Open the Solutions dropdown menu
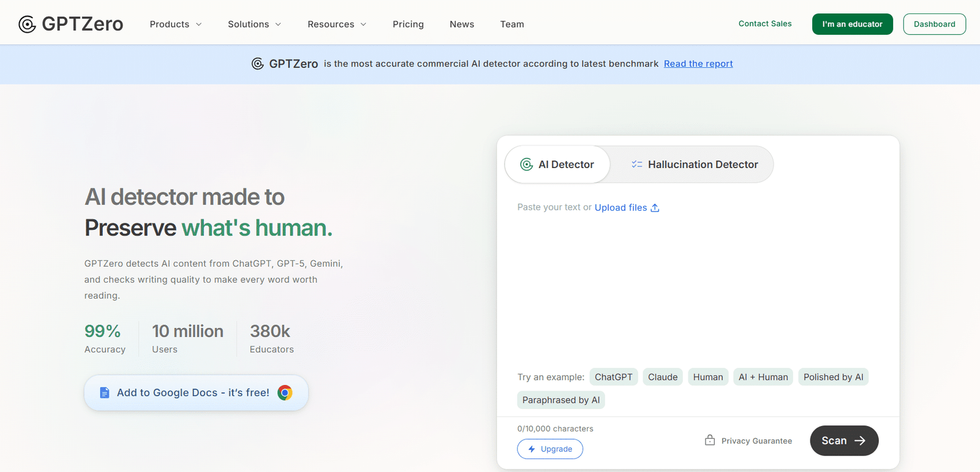The image size is (980, 472). (x=254, y=24)
